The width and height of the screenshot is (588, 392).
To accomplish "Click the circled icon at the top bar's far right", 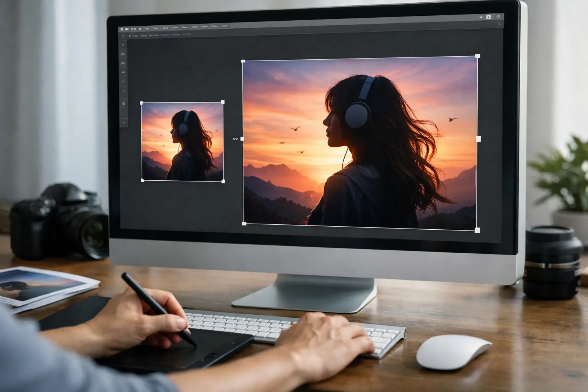I will [498, 16].
